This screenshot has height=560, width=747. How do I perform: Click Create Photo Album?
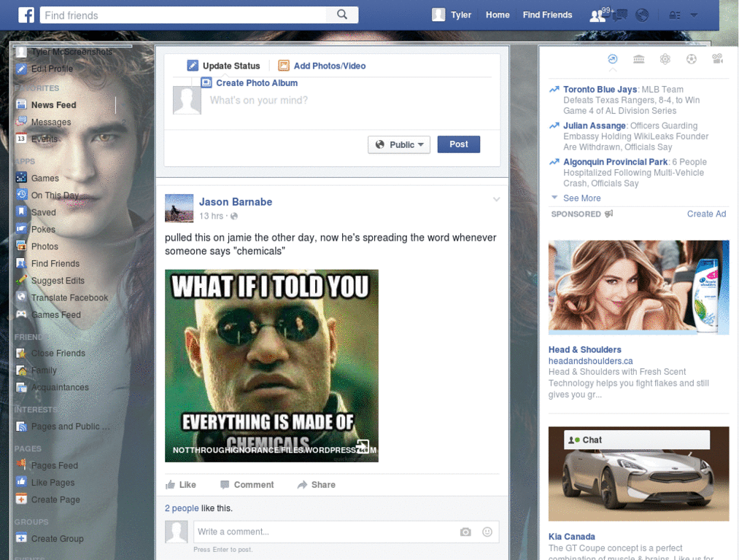coord(249,83)
